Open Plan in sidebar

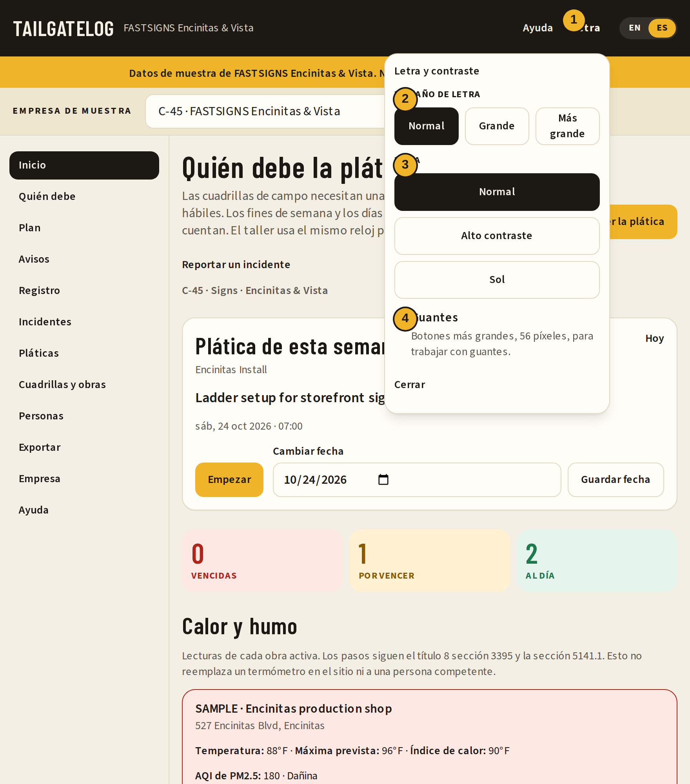(x=84, y=228)
